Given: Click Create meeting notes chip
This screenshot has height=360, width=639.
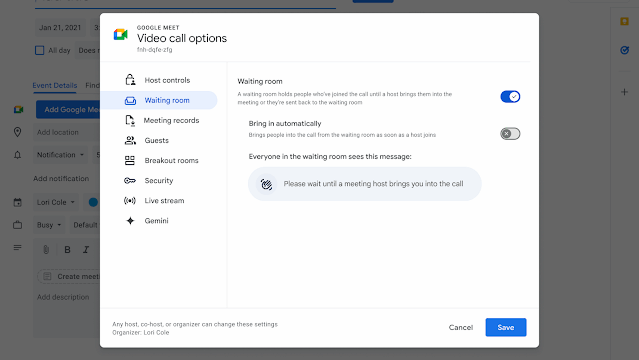Looking at the screenshot, I should pyautogui.click(x=69, y=276).
